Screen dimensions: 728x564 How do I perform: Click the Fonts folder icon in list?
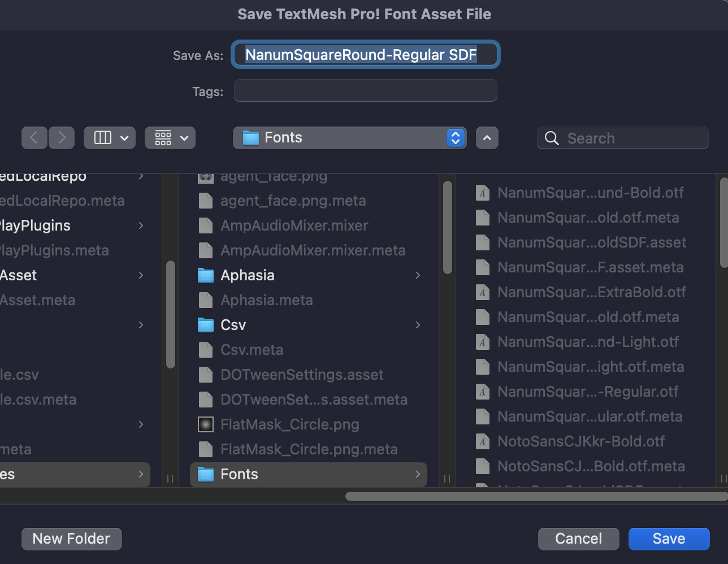pos(206,474)
